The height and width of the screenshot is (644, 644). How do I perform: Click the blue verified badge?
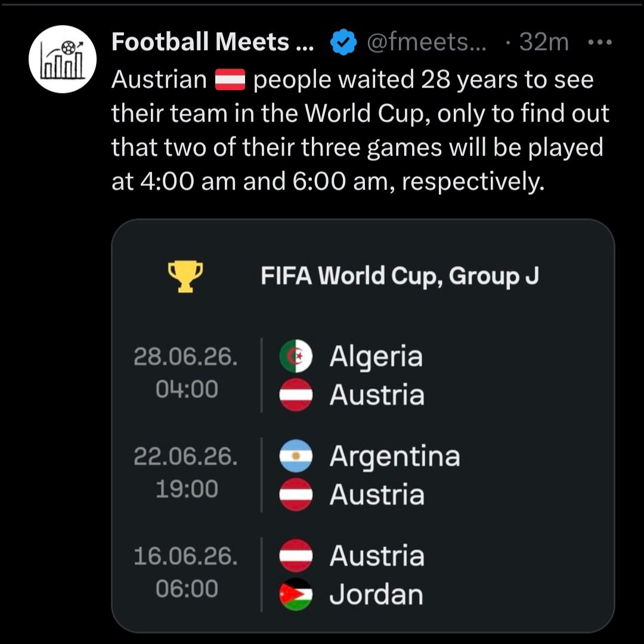[344, 43]
